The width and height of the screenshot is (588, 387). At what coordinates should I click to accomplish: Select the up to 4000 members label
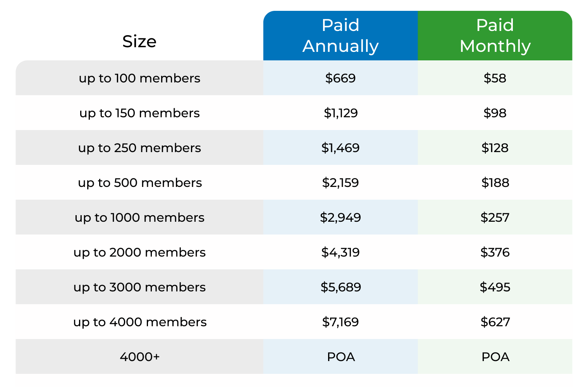[139, 322]
